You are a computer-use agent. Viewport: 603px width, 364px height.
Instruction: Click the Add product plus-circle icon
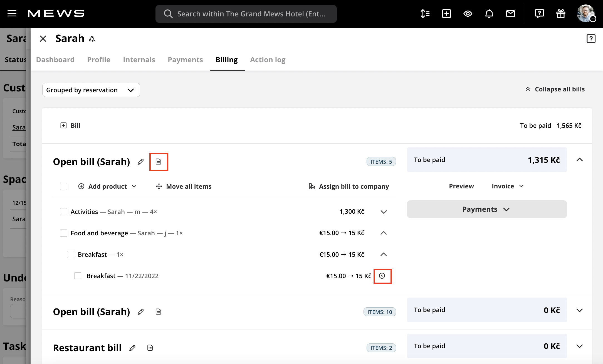(81, 186)
